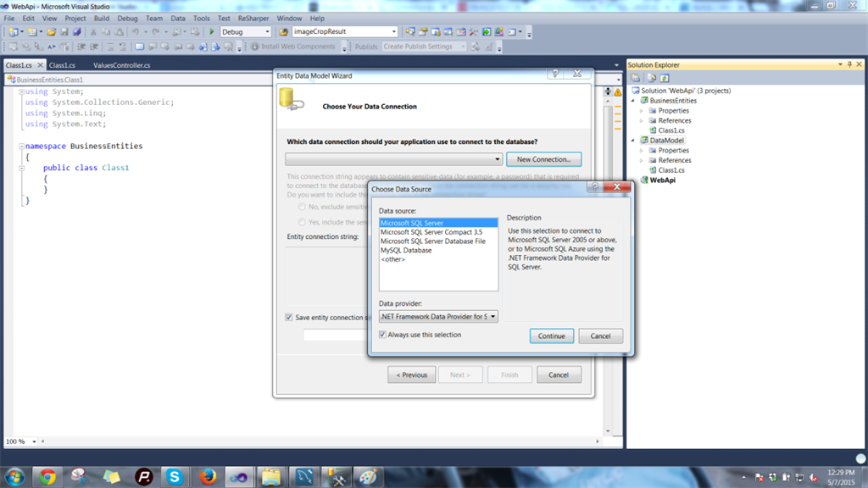
Task: Open the data connection dropdown in the wizard
Action: [497, 159]
